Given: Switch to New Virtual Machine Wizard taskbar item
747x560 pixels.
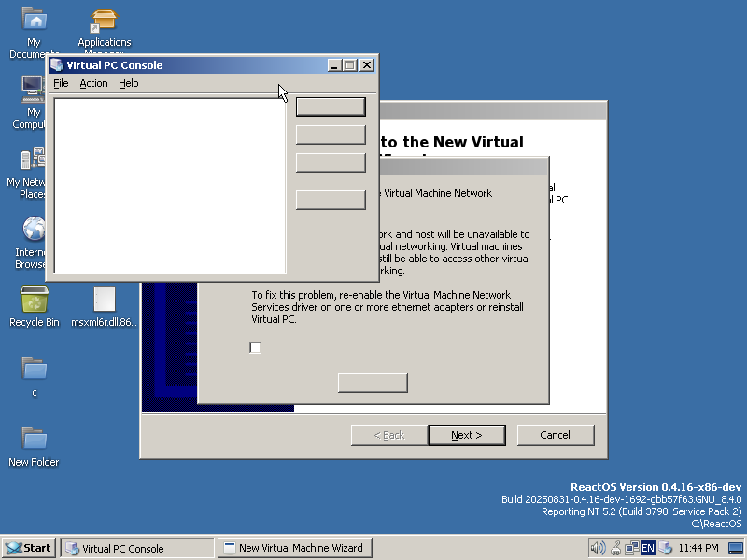Looking at the screenshot, I should pos(294,548).
